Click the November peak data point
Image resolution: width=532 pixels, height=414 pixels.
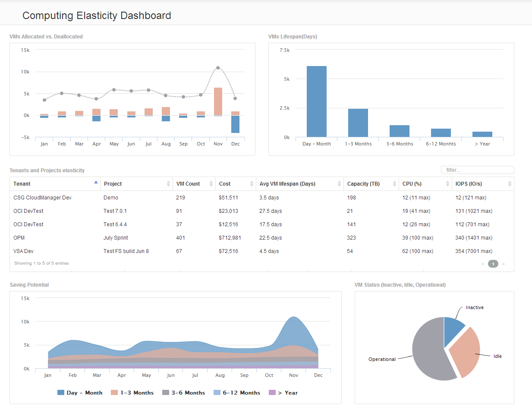218,68
